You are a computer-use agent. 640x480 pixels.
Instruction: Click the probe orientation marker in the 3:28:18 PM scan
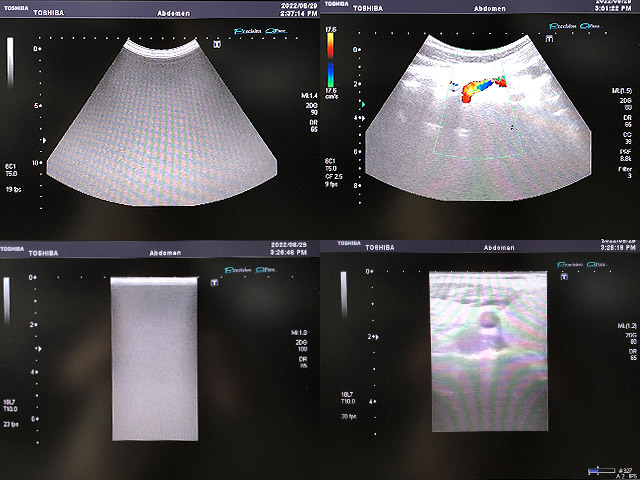click(564, 276)
